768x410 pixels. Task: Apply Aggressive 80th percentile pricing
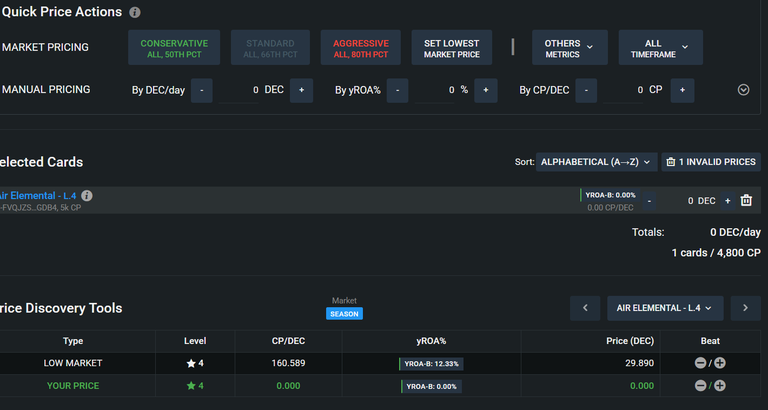[360, 48]
